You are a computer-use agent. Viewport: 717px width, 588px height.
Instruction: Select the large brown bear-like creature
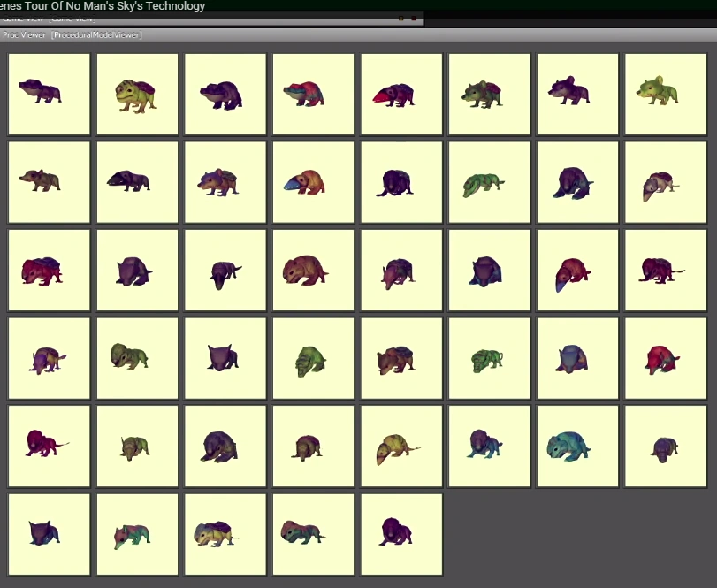[x=313, y=271]
